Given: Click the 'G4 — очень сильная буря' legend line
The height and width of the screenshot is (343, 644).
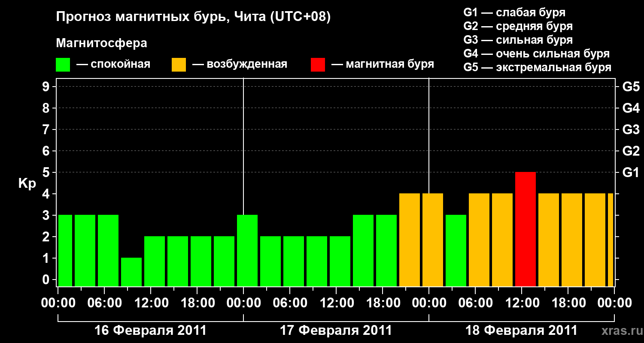Looking at the screenshot, I should pyautogui.click(x=537, y=54).
